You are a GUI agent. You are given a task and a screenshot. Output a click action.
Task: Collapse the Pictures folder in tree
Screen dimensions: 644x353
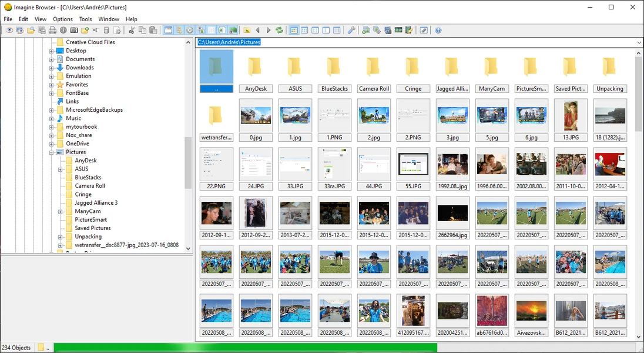(51, 152)
